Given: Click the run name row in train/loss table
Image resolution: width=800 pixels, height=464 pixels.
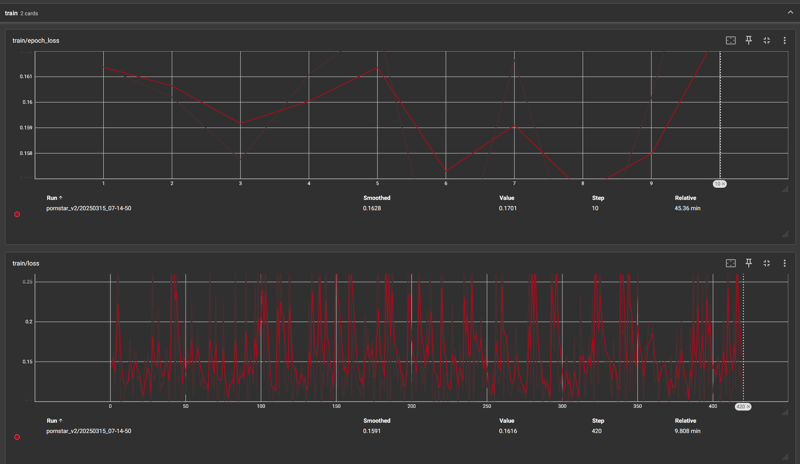Looking at the screenshot, I should coord(89,431).
